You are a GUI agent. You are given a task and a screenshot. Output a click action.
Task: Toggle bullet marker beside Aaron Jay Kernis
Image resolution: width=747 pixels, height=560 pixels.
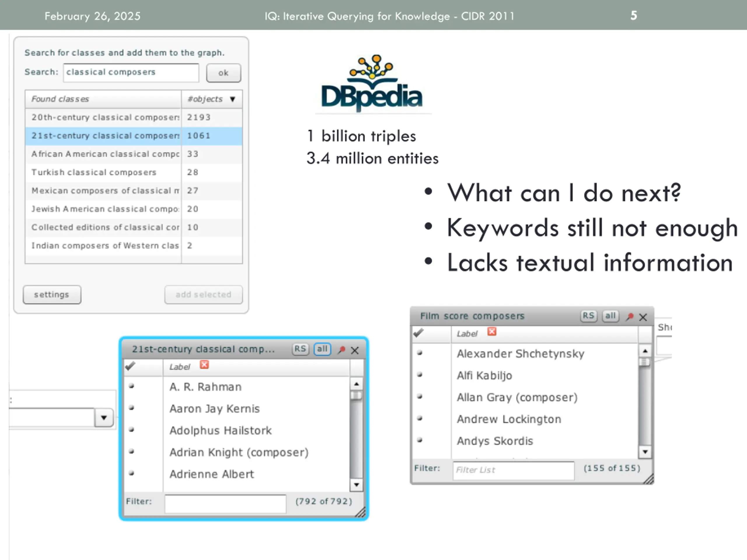point(131,408)
